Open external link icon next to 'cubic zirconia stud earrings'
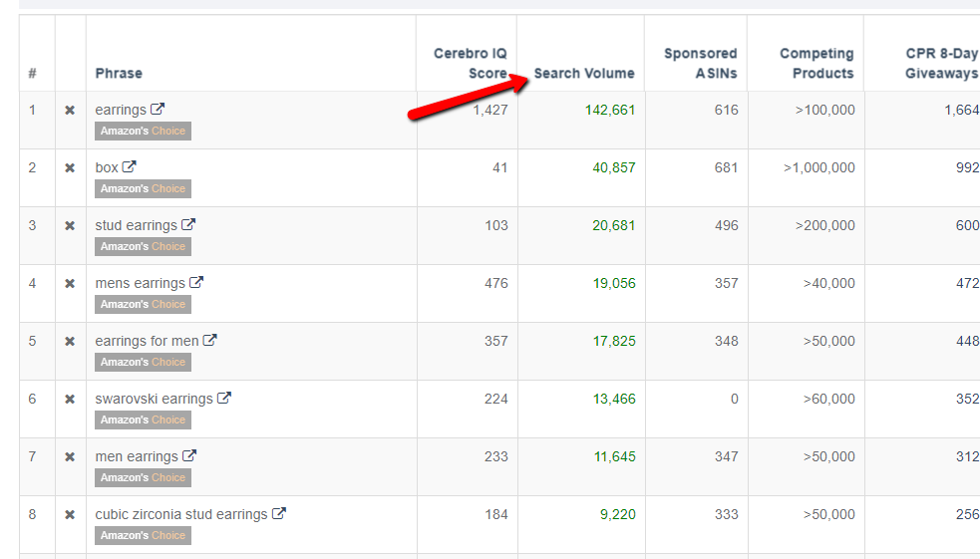This screenshot has height=559, width=980. coord(279,513)
